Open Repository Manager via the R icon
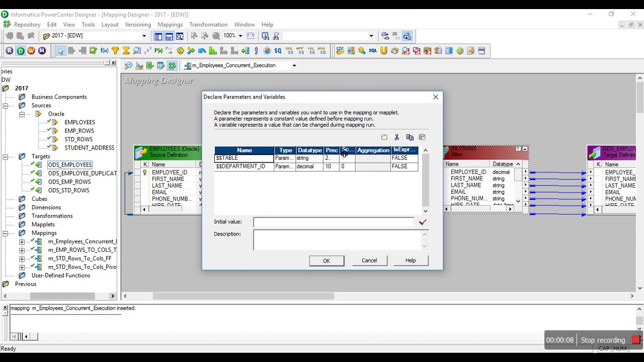Screen dimensions: 644x362 9,51
